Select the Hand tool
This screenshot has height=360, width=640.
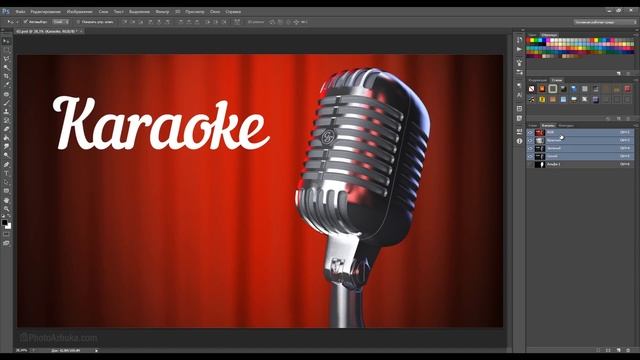(6, 200)
